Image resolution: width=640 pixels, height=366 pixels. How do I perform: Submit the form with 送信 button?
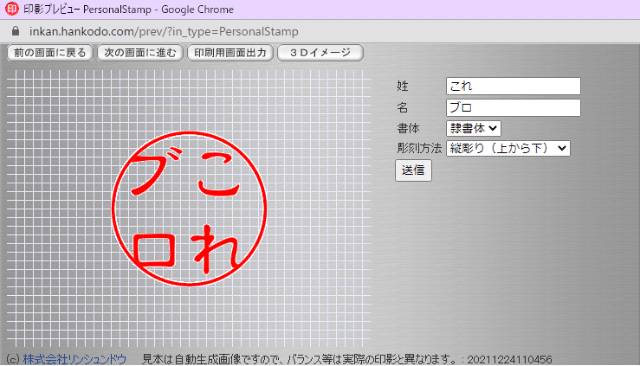413,170
